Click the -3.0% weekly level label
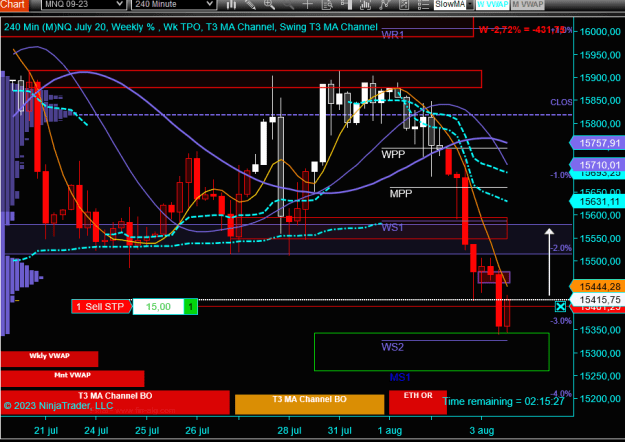Image resolution: width=625 pixels, height=442 pixels. point(561,321)
